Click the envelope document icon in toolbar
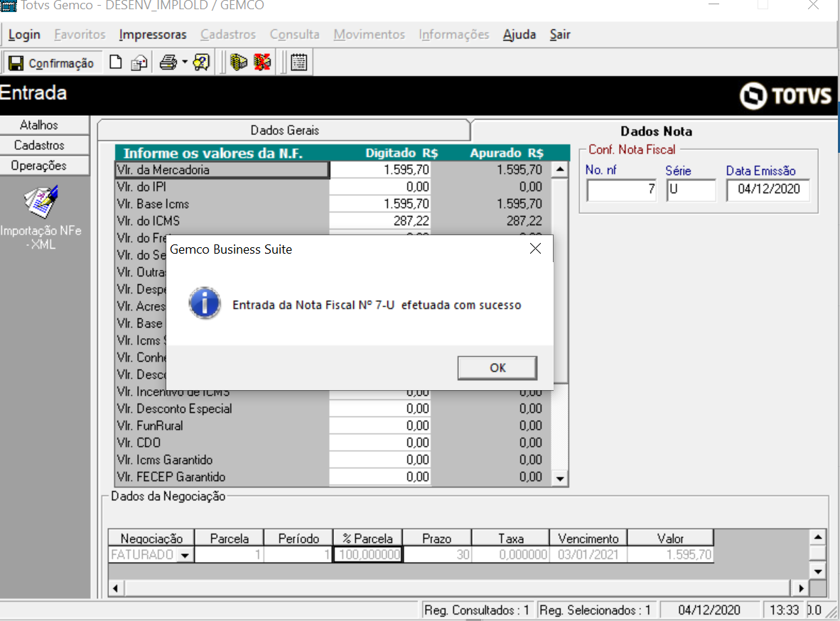The height and width of the screenshot is (621, 840). pyautogui.click(x=139, y=63)
